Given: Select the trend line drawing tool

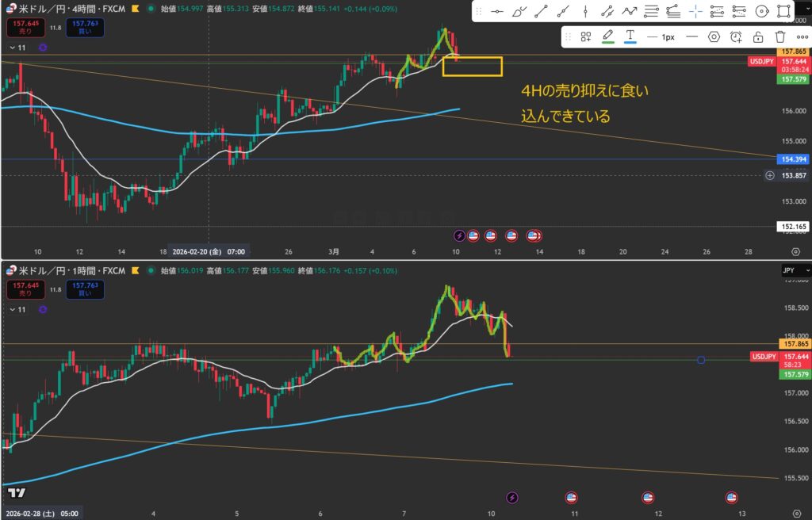Looking at the screenshot, I should pos(541,12).
